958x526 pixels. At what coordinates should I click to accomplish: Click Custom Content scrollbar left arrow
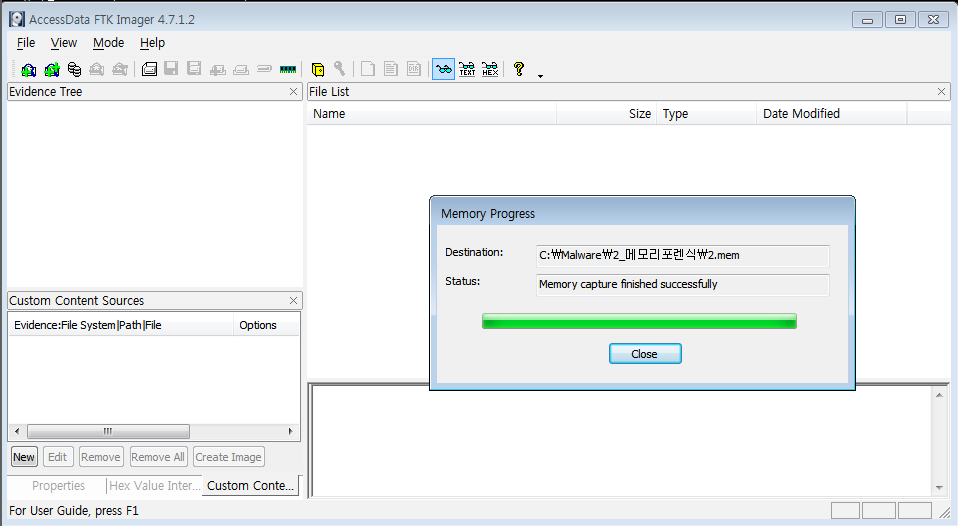(x=17, y=431)
